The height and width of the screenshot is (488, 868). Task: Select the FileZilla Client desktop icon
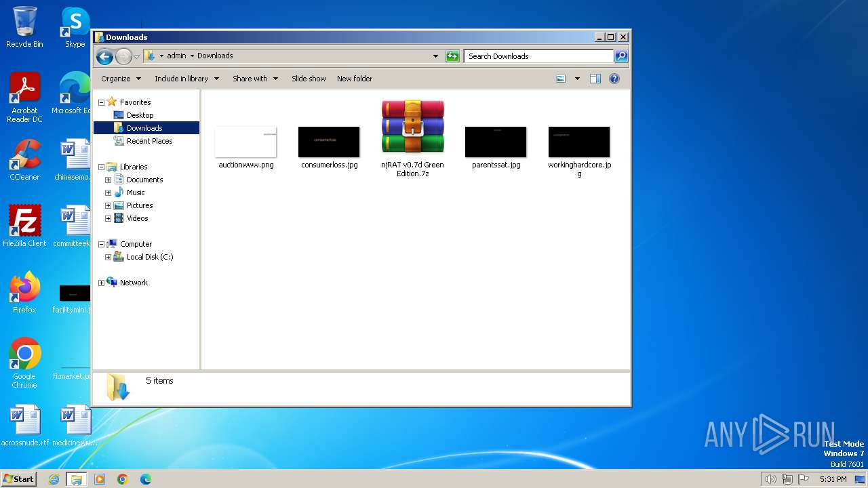coord(24,226)
